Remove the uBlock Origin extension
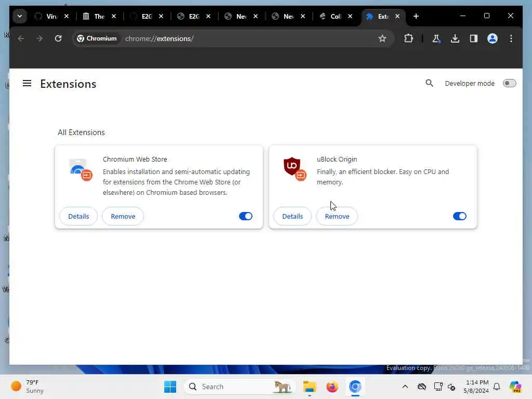This screenshot has width=532, height=399. 337,216
